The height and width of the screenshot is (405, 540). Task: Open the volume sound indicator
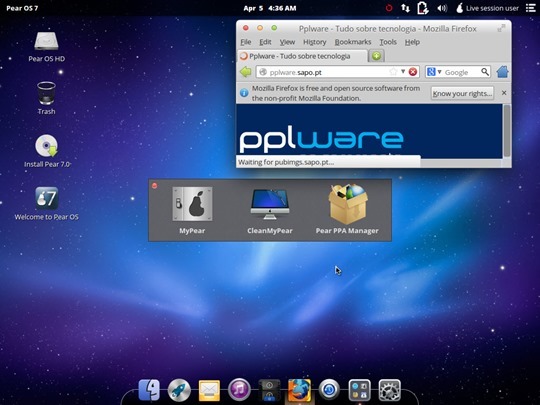442,8
